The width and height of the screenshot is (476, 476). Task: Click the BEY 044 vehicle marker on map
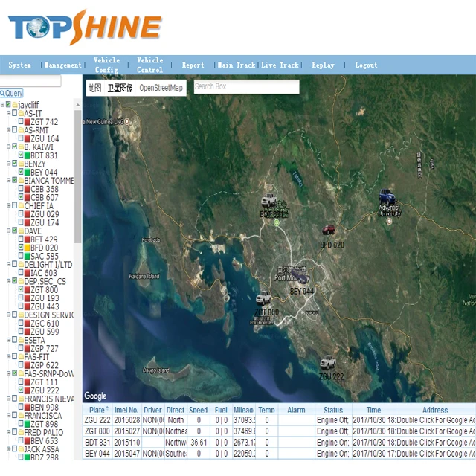point(300,277)
